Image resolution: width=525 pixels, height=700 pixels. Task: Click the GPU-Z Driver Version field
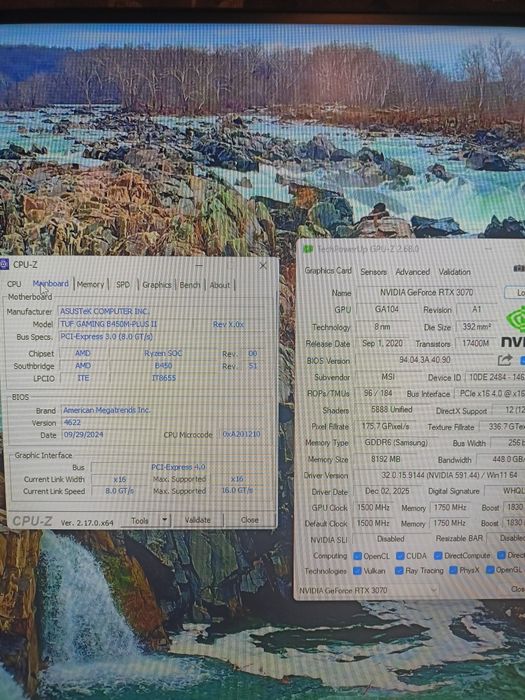439,475
